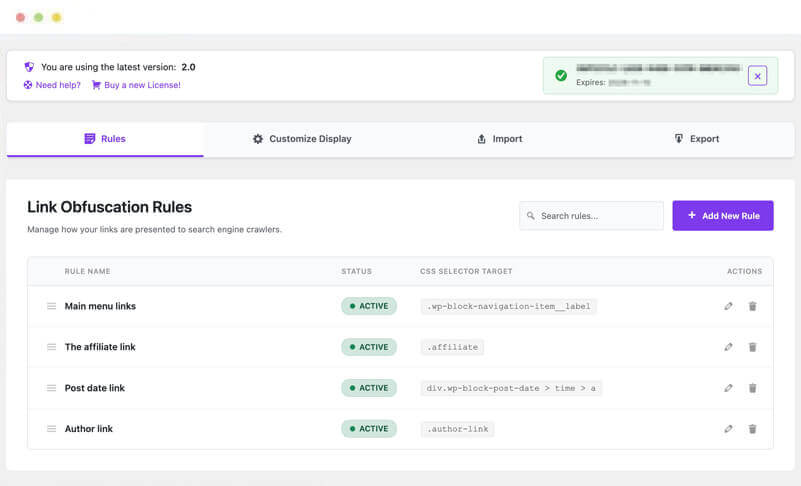Focus the Search rules input field
The width and height of the screenshot is (801, 486).
(598, 216)
